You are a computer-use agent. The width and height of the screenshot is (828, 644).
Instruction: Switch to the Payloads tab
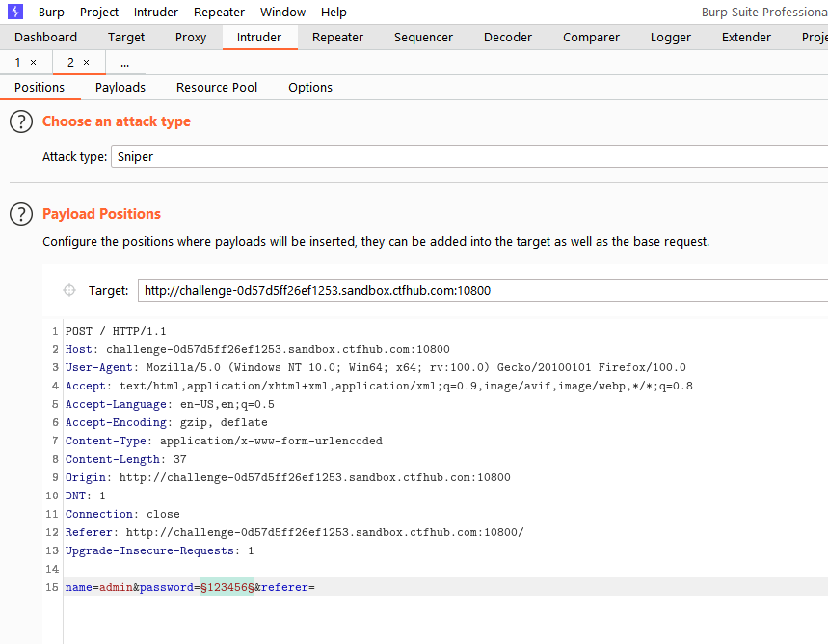(120, 87)
